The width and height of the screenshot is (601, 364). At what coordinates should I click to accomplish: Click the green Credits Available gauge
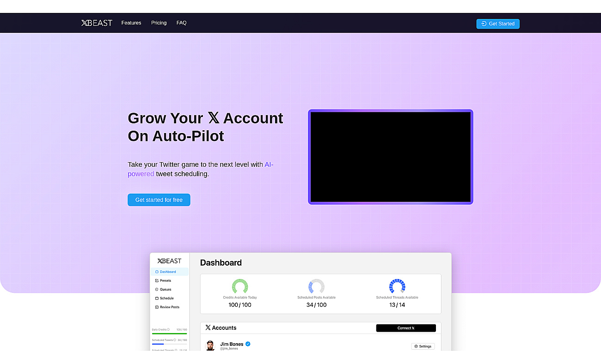pos(240,286)
